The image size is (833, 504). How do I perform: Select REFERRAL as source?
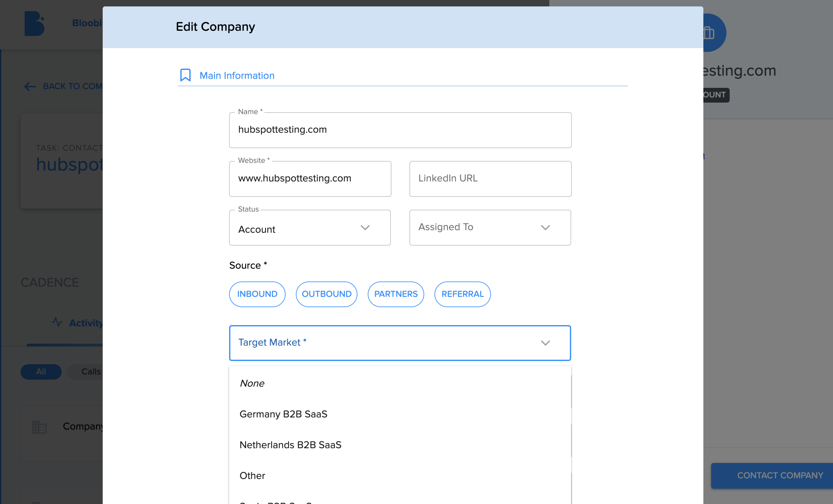(x=462, y=294)
